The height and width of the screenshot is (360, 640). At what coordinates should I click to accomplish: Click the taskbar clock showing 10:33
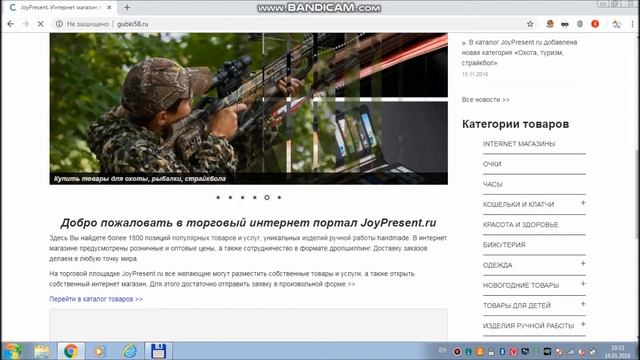(618, 351)
